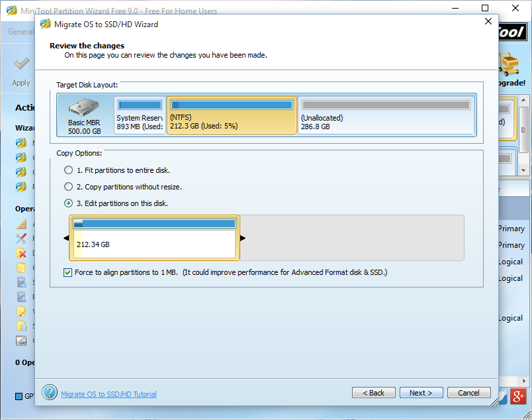Click the Back button
This screenshot has height=420, width=532.
pyautogui.click(x=374, y=393)
